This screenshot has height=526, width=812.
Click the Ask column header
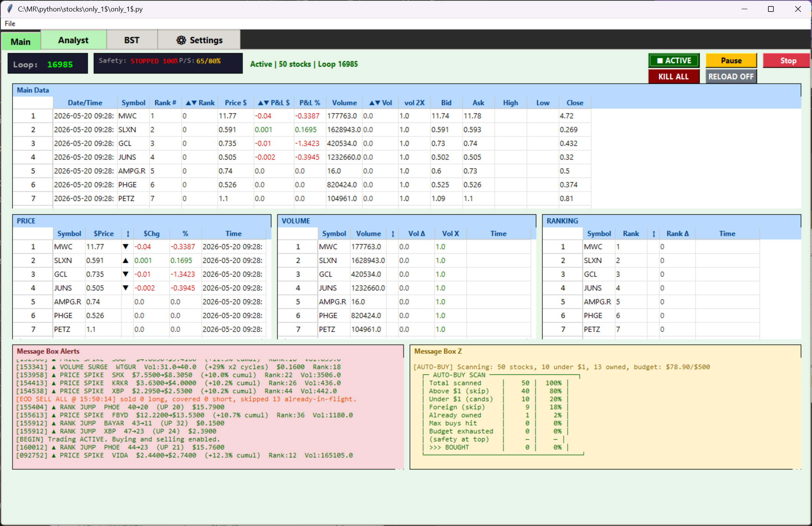coord(478,103)
